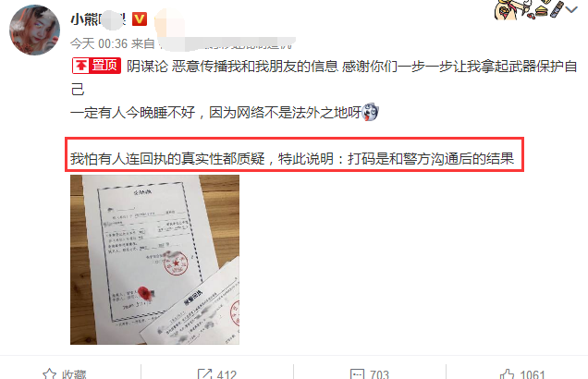
Task: Click the orange verified V badge
Action: (x=140, y=19)
